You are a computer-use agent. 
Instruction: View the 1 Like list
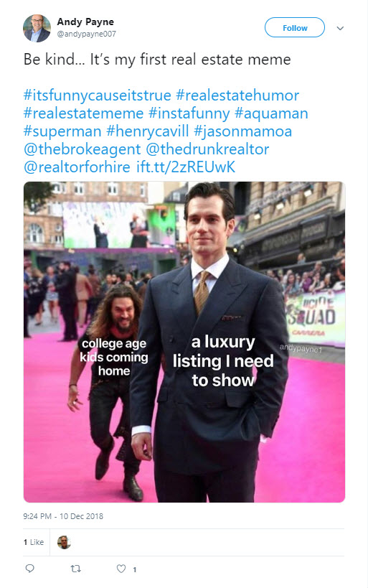click(33, 542)
